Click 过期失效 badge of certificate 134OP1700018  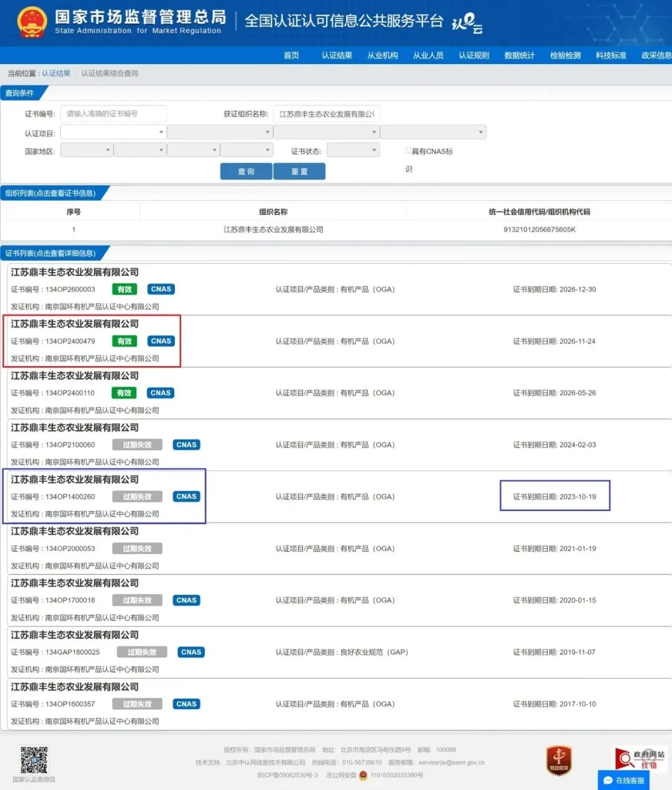point(138,600)
